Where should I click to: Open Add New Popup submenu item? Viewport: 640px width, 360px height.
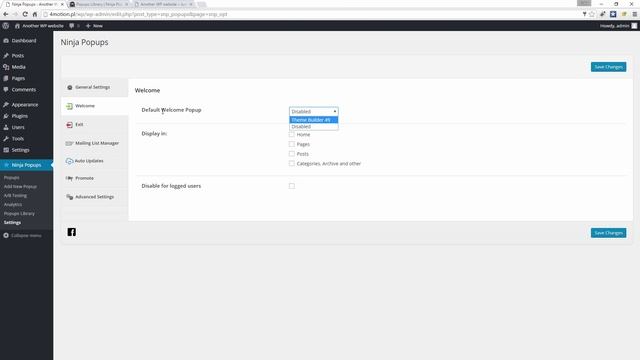[20, 187]
